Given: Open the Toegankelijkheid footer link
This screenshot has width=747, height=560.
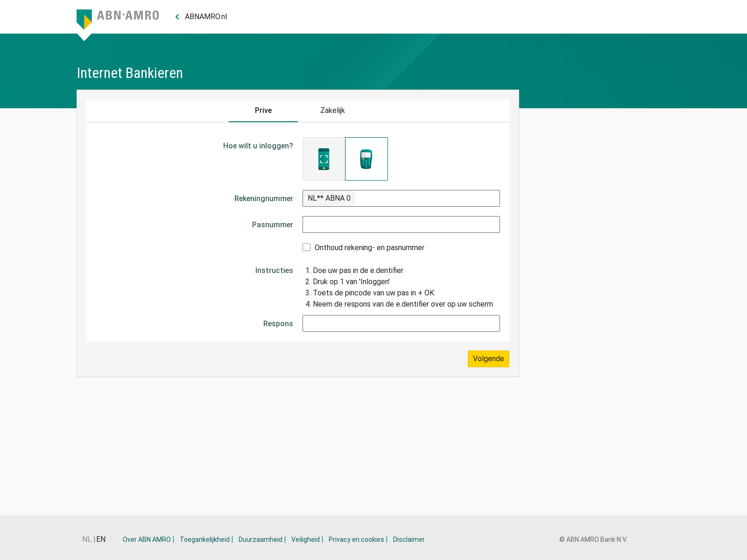Looking at the screenshot, I should click(204, 539).
